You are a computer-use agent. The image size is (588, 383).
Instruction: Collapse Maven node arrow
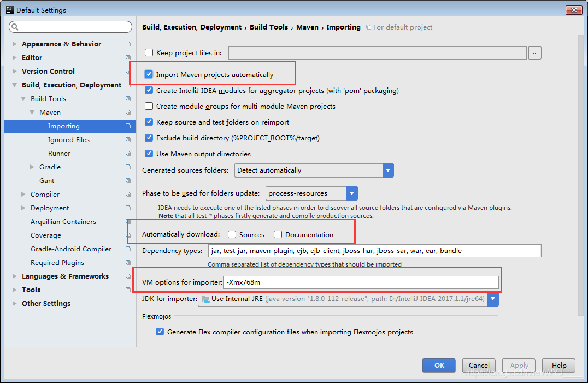(x=32, y=113)
